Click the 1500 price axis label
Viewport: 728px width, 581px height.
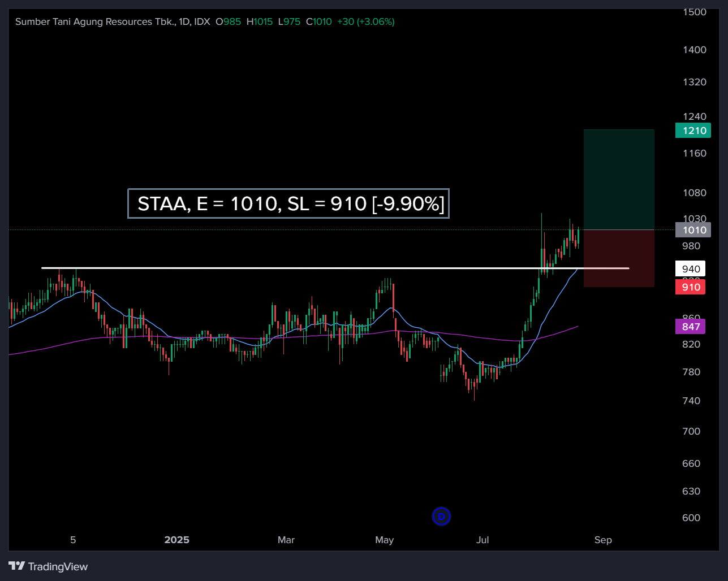[695, 12]
